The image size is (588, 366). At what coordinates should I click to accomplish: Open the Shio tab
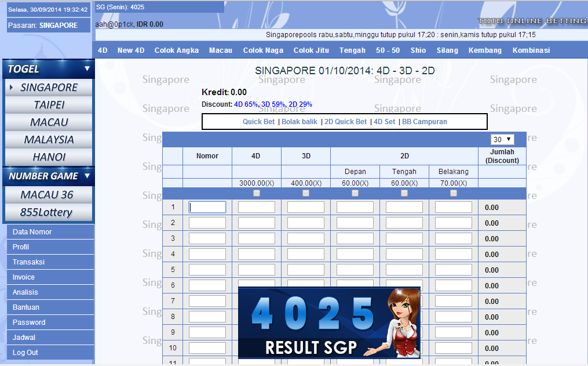(418, 50)
